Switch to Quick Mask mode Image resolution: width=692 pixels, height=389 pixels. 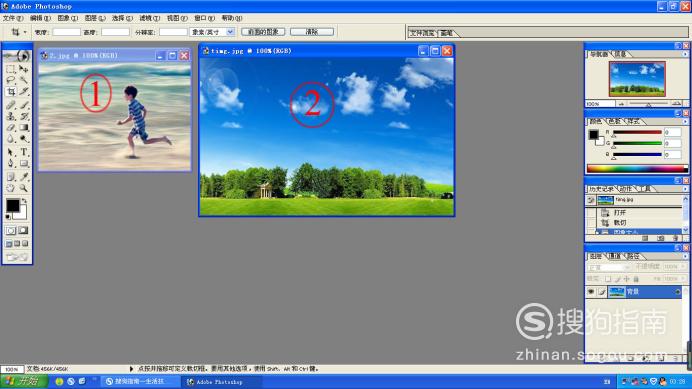[x=23, y=230]
